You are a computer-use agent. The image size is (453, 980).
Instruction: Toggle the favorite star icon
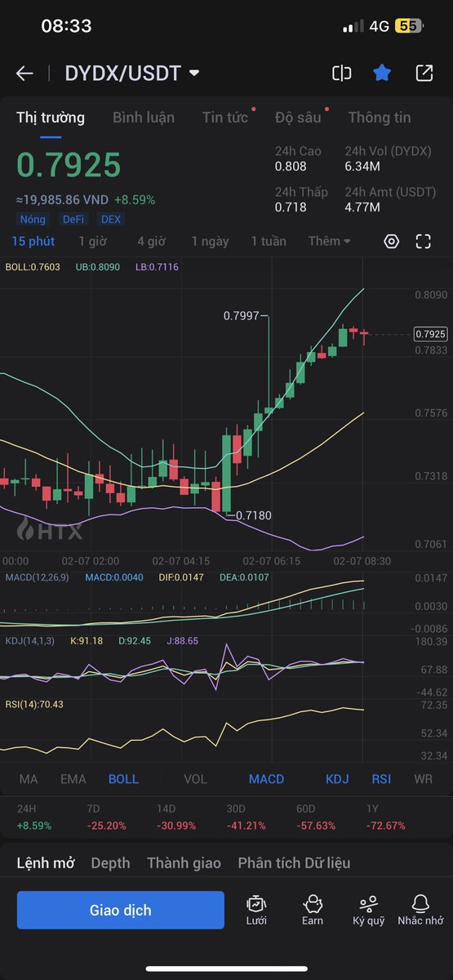pyautogui.click(x=382, y=73)
